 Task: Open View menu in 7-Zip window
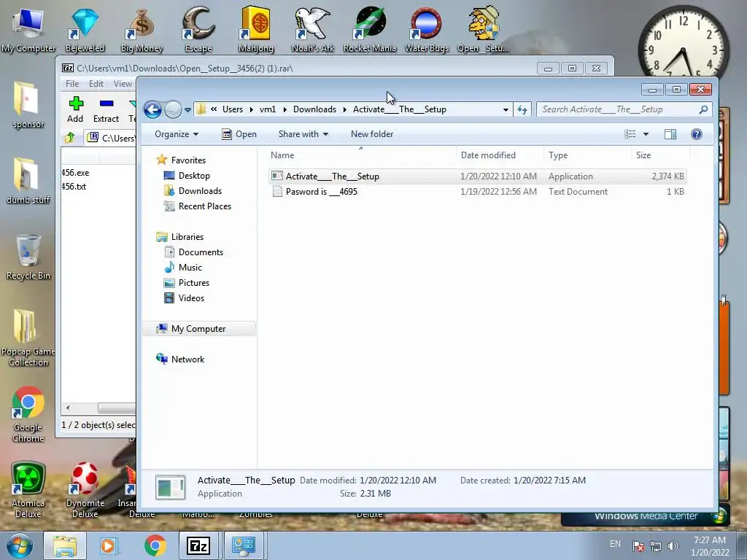click(123, 84)
